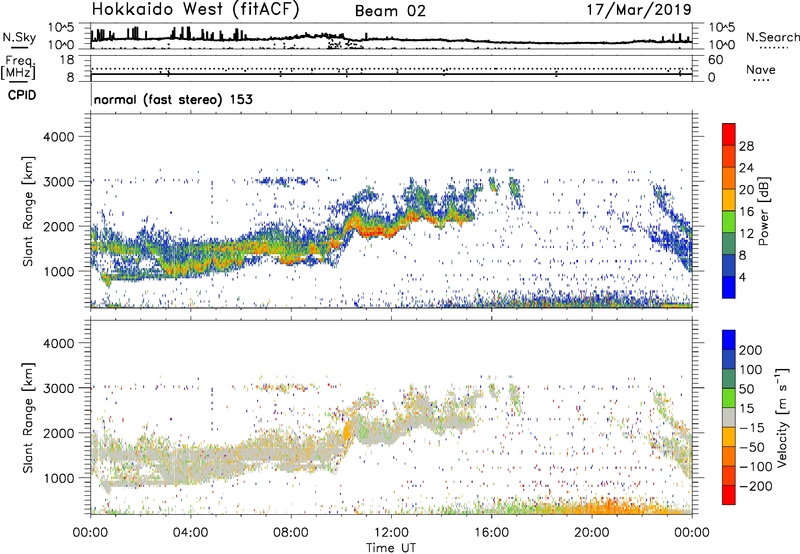Click the '60' tick on the Nave axis
Viewport: 800px width, 554px height.
715,60
